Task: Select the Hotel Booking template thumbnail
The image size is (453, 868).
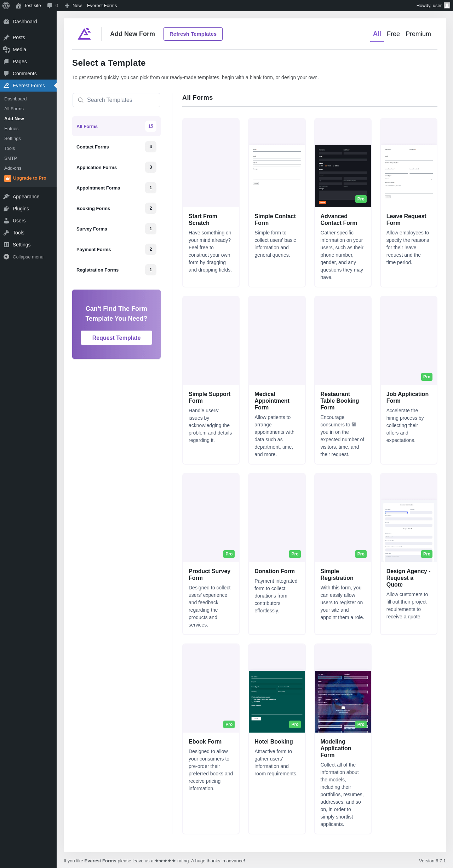Action: coord(277,688)
